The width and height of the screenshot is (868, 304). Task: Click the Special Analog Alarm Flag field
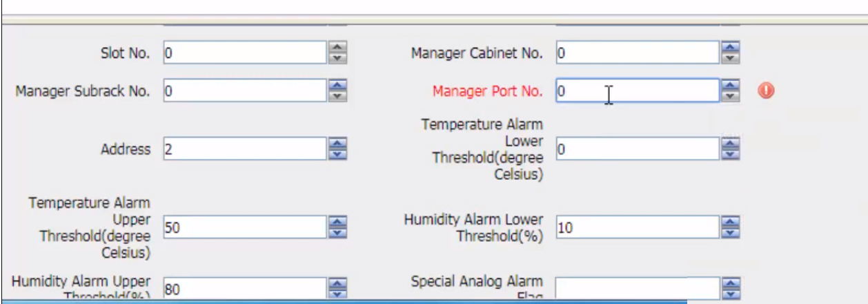637,289
